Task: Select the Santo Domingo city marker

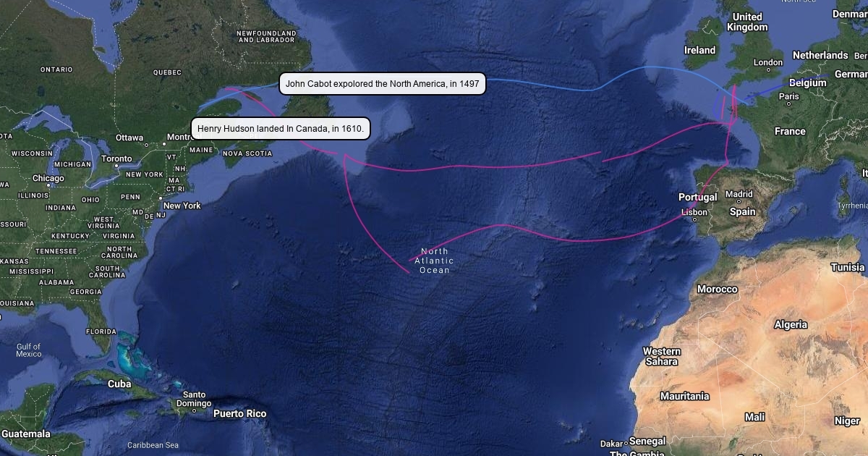Action: click(194, 410)
